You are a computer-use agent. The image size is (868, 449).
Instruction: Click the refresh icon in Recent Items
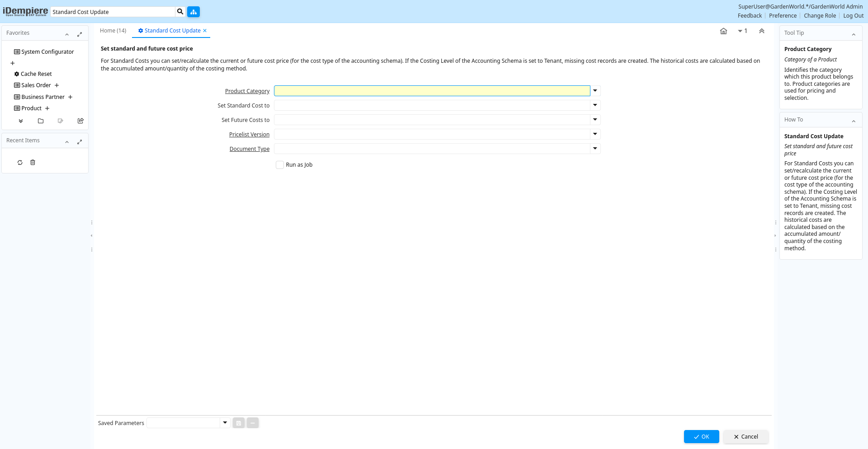(20, 163)
